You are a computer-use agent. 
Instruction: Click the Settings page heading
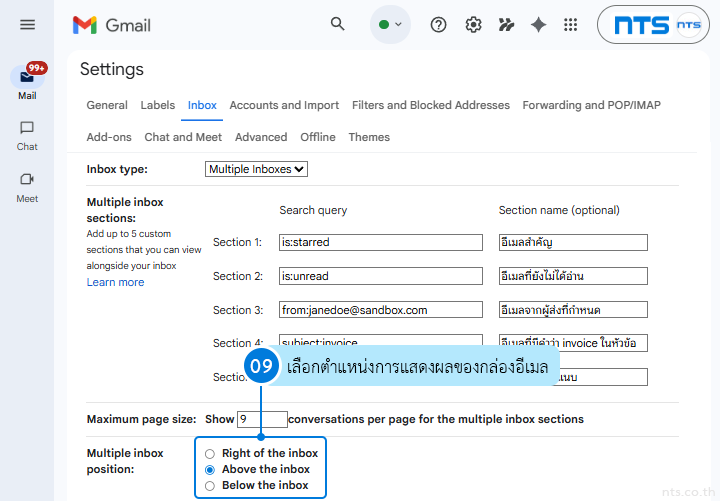[x=112, y=69]
